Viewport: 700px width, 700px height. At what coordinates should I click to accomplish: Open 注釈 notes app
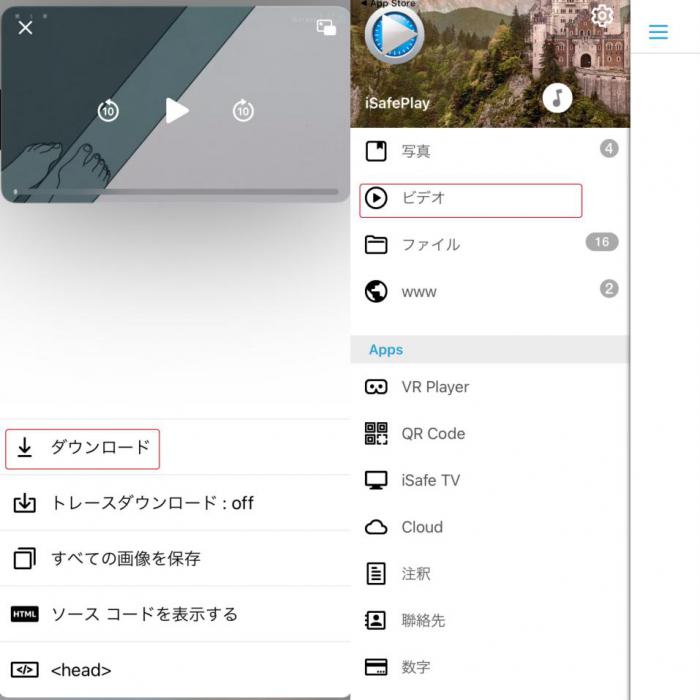pyautogui.click(x=490, y=574)
